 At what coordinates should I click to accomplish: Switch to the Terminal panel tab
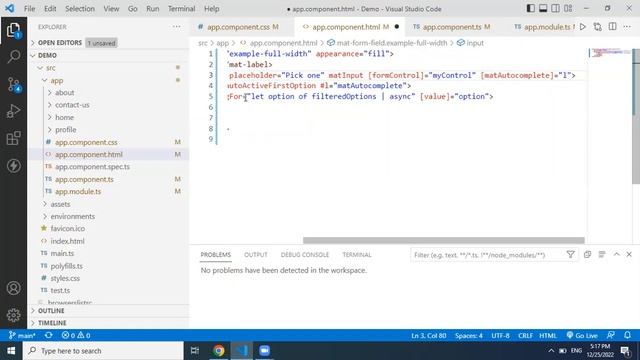(357, 255)
